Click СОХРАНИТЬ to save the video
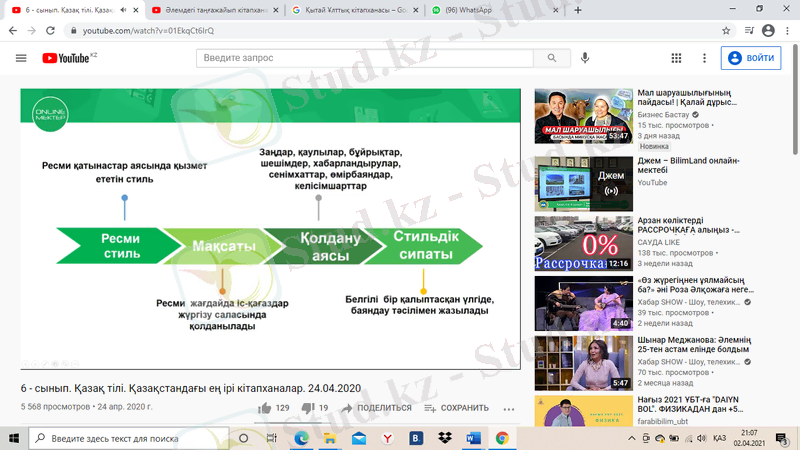The image size is (800, 450). [457, 408]
